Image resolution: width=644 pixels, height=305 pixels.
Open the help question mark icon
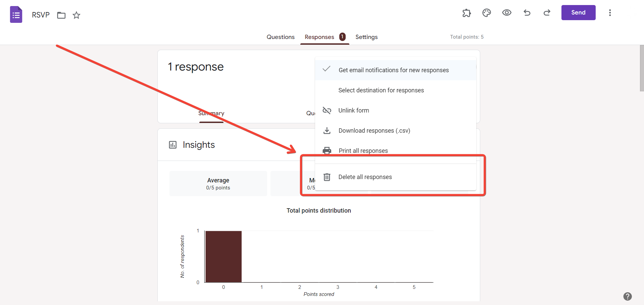pyautogui.click(x=628, y=296)
